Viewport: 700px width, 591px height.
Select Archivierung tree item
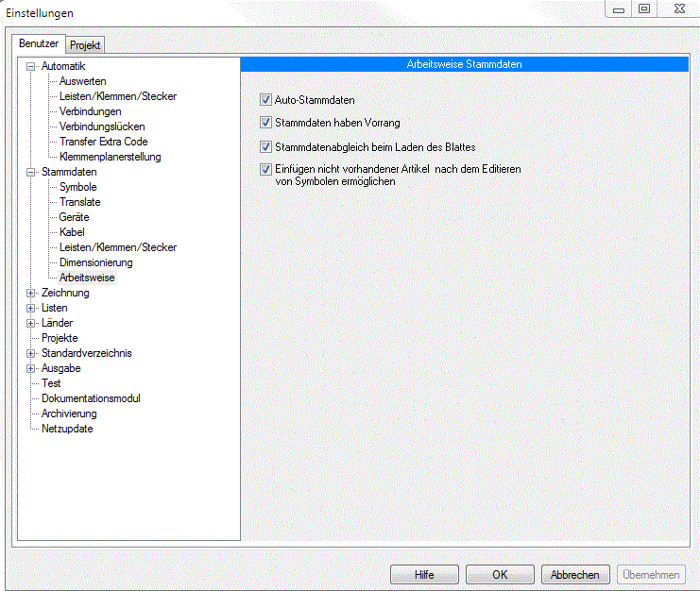(69, 414)
